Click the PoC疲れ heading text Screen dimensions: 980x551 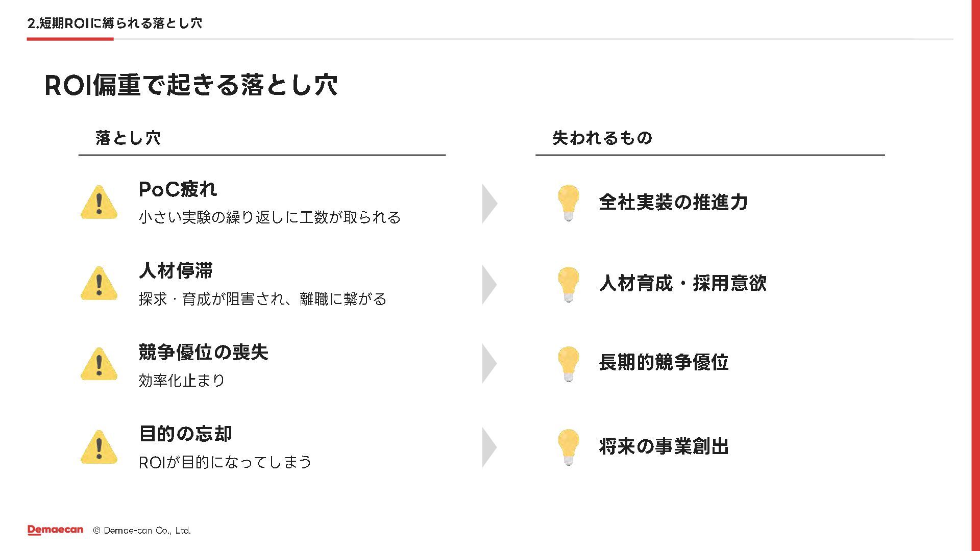178,189
